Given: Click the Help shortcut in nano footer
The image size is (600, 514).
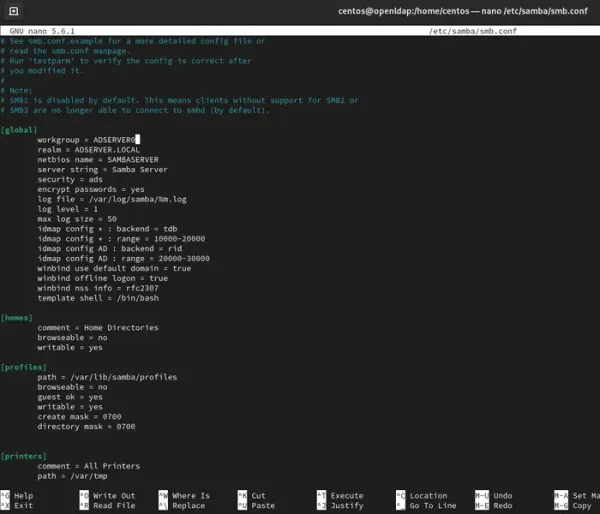Looking at the screenshot, I should pyautogui.click(x=24, y=495).
